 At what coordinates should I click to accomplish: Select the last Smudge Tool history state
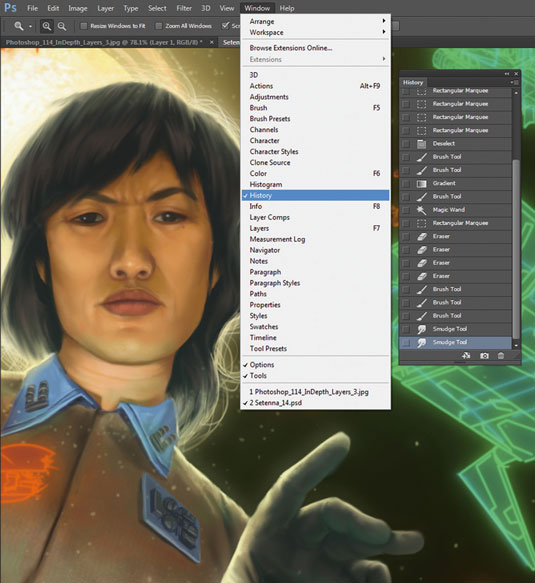click(455, 342)
